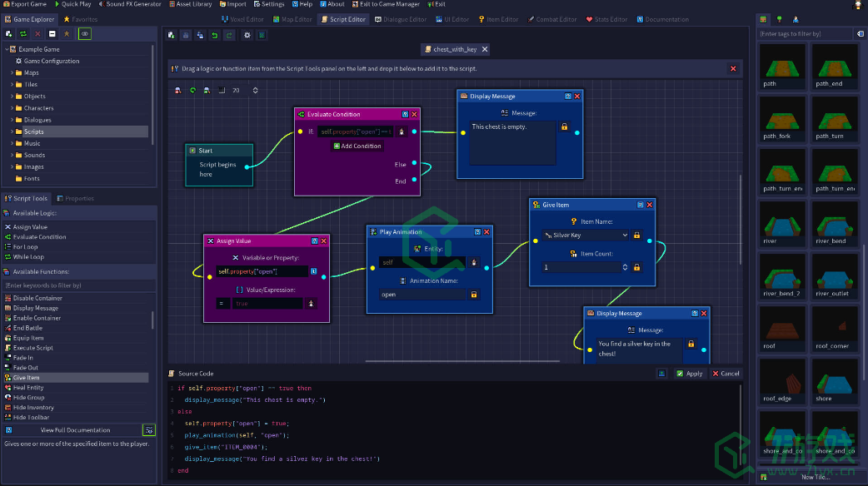Click the undo icon in script toolbar
Image resolution: width=868 pixels, height=486 pixels.
click(214, 36)
